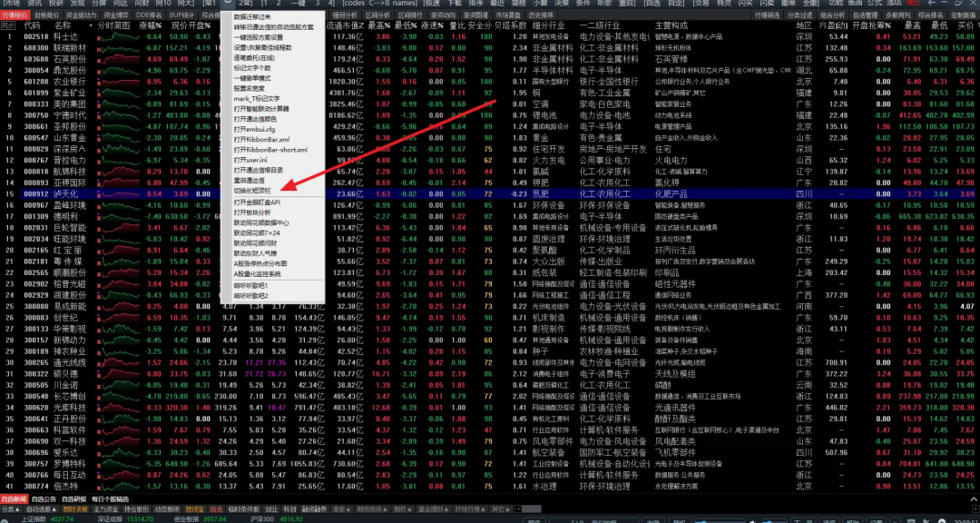Switch to the SUP统计 tab

tap(181, 15)
